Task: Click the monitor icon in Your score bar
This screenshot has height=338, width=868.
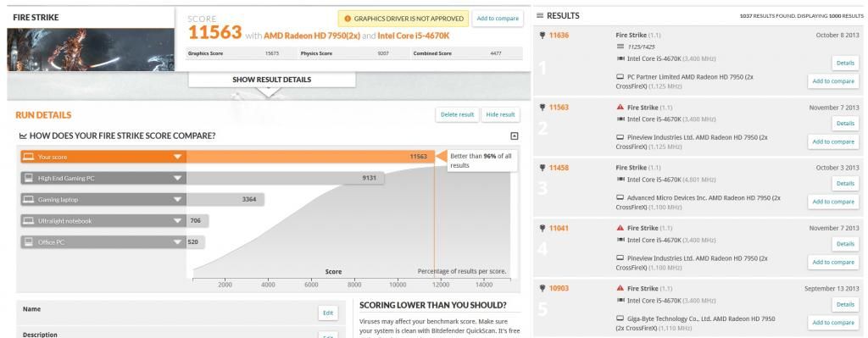Action: point(29,157)
